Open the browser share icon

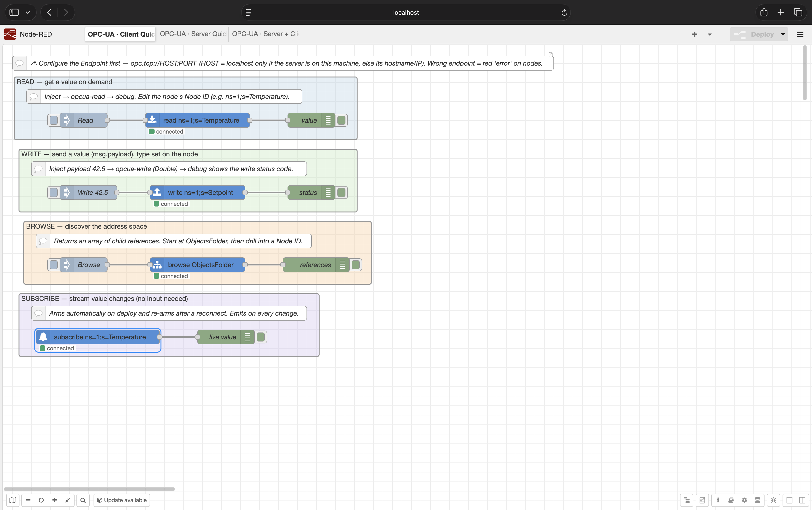pos(764,13)
